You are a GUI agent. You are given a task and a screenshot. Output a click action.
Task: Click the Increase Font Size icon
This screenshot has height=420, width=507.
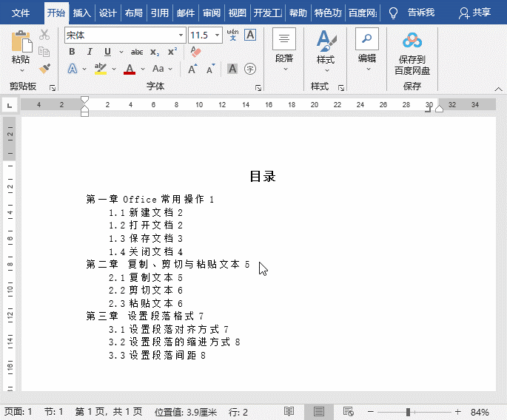coord(192,69)
